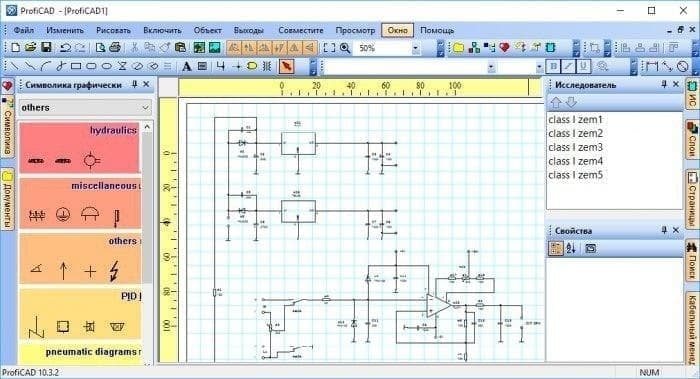The image size is (700, 379).
Task: Open the Документы side tab
Action: [x=8, y=200]
